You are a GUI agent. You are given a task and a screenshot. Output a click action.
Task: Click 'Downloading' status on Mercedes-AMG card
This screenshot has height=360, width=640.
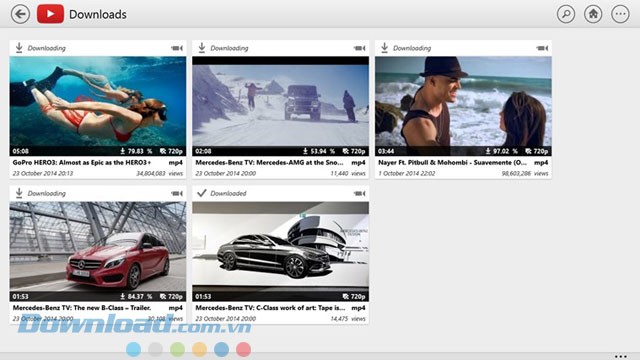229,48
